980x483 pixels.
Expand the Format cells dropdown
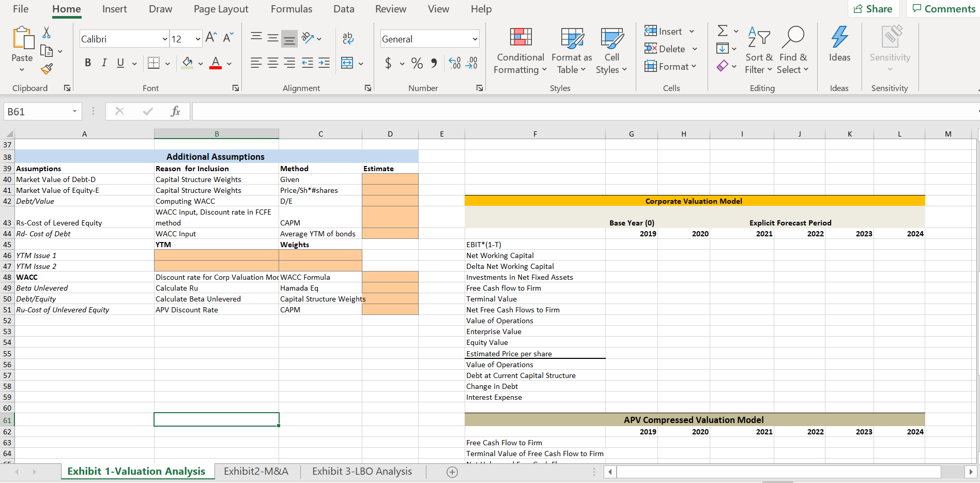(694, 66)
